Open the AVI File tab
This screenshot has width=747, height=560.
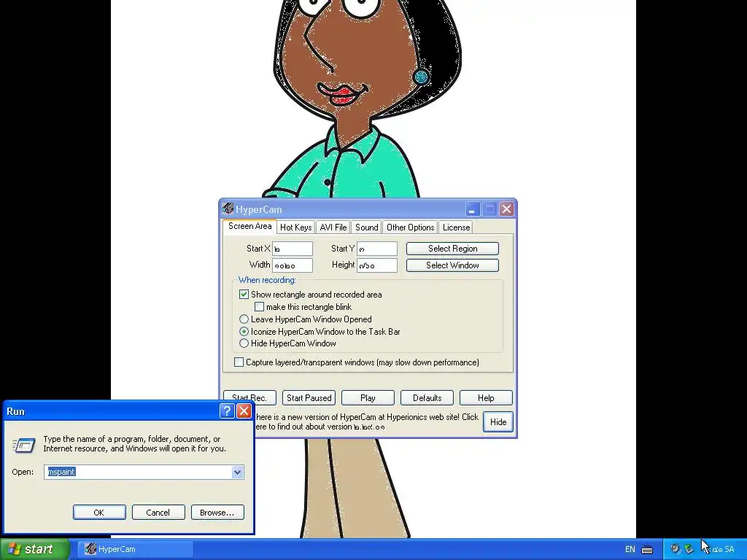[x=333, y=227]
